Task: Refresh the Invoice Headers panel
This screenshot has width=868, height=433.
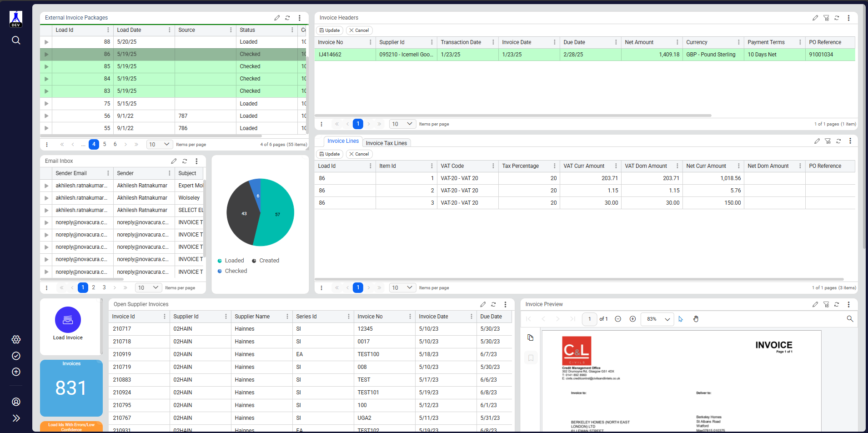Action: pyautogui.click(x=837, y=18)
